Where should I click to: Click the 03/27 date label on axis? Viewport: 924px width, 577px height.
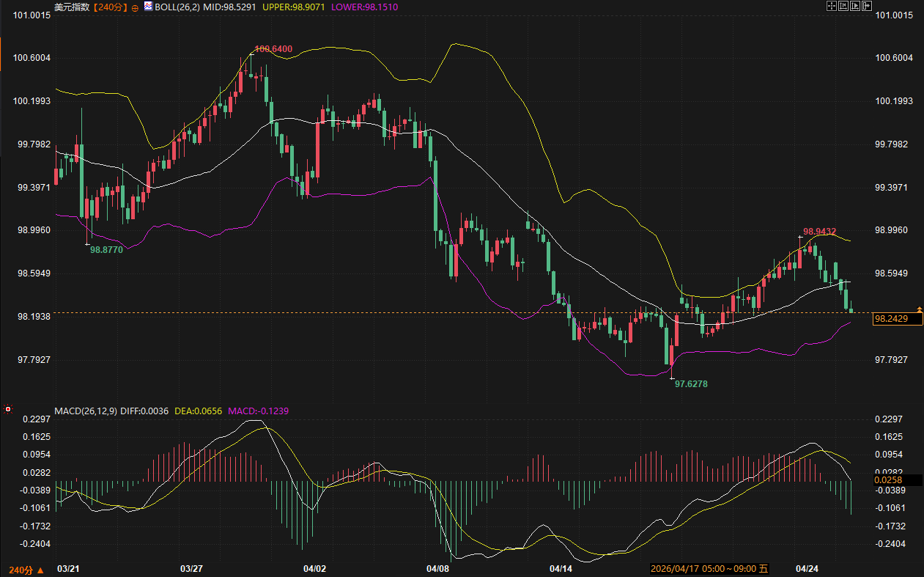191,568
